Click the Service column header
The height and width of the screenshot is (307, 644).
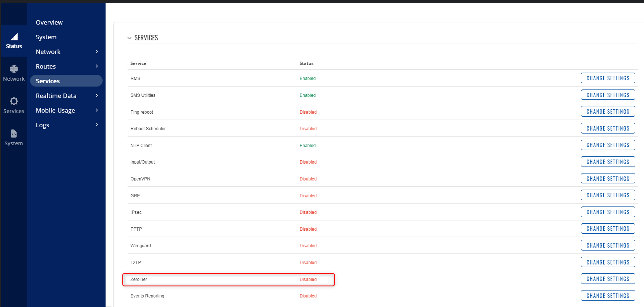(x=138, y=63)
